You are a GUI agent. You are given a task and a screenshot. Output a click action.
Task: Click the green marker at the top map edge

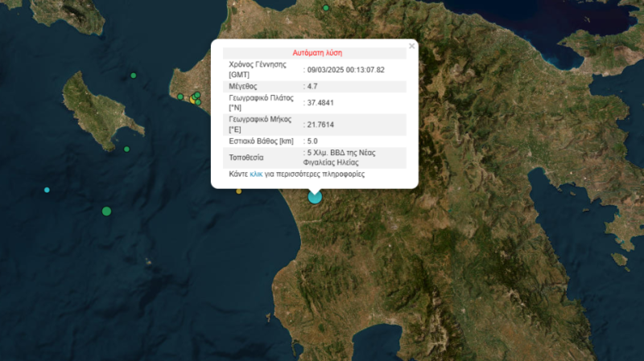[x=327, y=8]
